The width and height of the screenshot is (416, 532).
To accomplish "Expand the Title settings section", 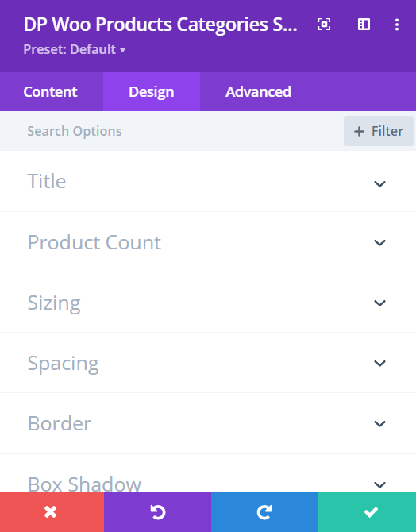I will pyautogui.click(x=208, y=181).
